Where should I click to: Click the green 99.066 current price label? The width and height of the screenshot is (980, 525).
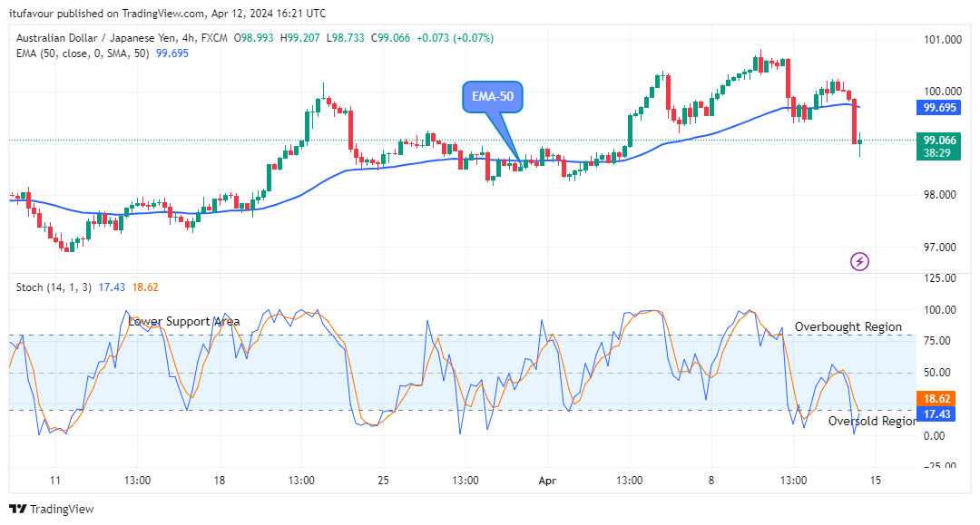[x=939, y=146]
